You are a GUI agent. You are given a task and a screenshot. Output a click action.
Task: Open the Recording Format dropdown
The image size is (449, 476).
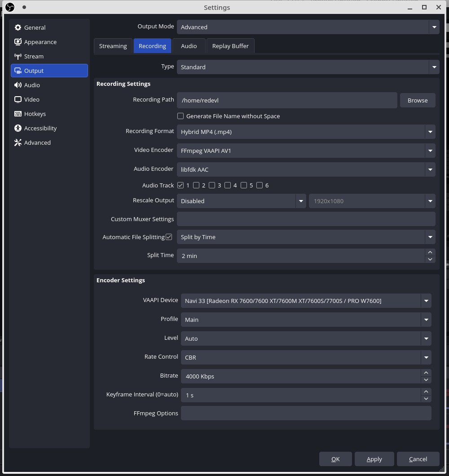click(306, 132)
